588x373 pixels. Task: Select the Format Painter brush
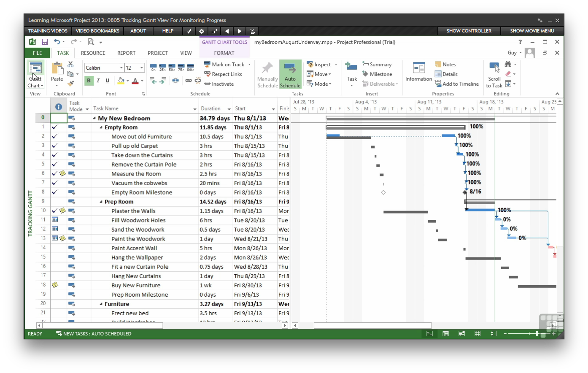[70, 84]
